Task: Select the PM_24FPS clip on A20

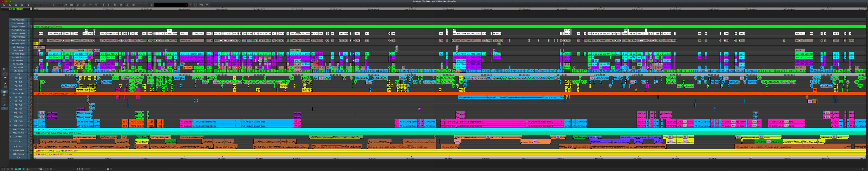Action: tap(450, 154)
